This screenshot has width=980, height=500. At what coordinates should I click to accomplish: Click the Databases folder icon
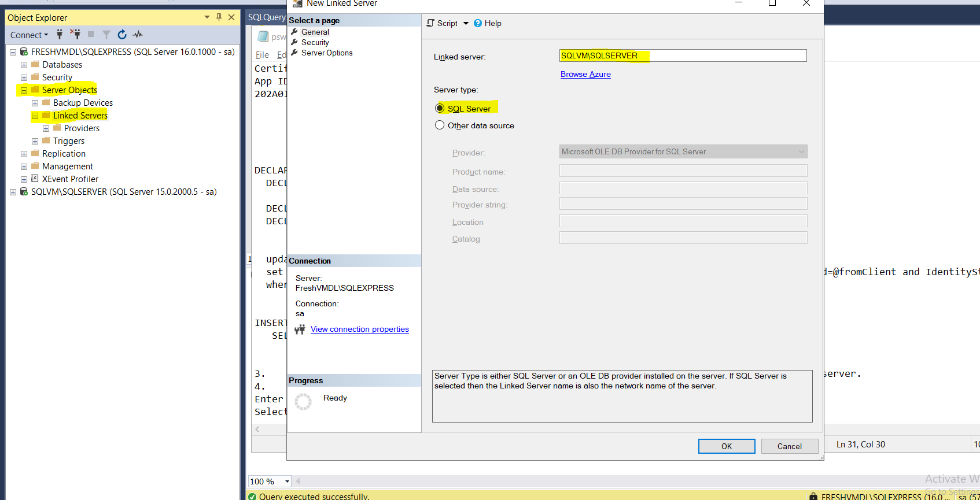pyautogui.click(x=35, y=64)
